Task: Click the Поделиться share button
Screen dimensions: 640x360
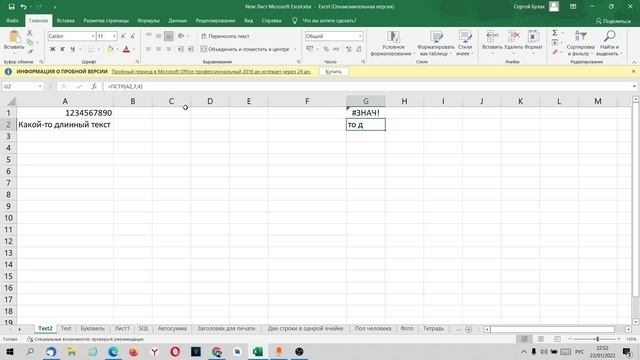Action: coord(613,21)
